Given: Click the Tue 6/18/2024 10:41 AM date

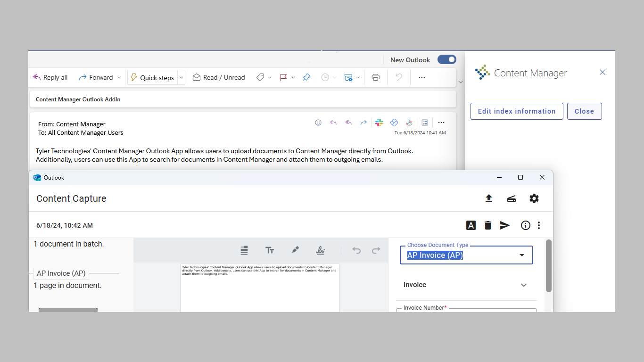Looking at the screenshot, I should (x=420, y=133).
